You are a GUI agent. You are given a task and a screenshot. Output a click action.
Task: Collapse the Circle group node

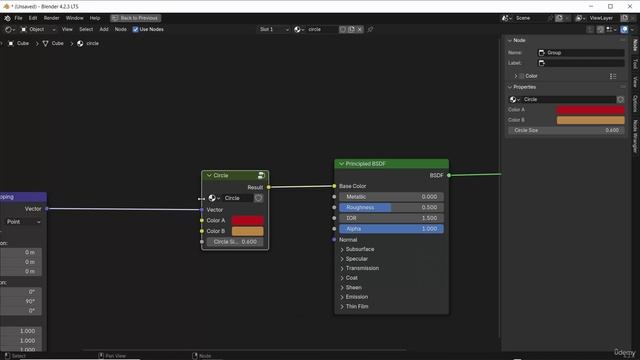click(x=209, y=176)
